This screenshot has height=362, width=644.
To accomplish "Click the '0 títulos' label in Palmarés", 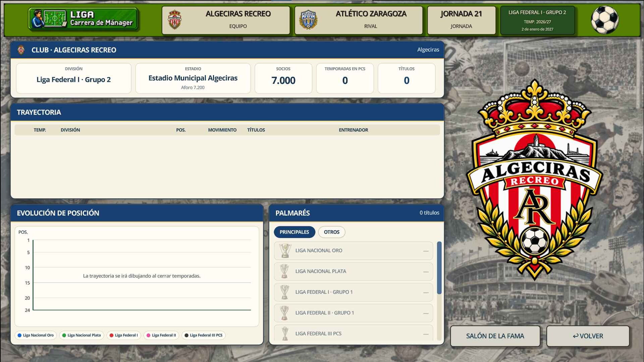I will click(429, 213).
